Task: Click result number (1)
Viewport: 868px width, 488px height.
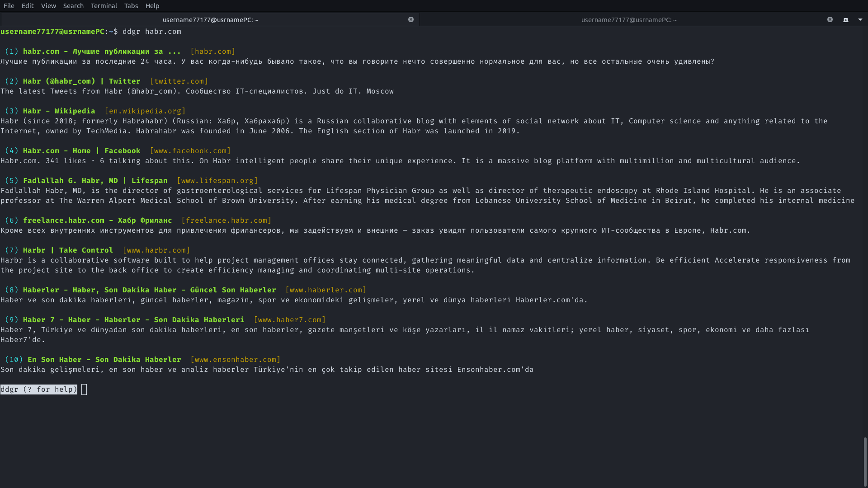Action: click(12, 52)
